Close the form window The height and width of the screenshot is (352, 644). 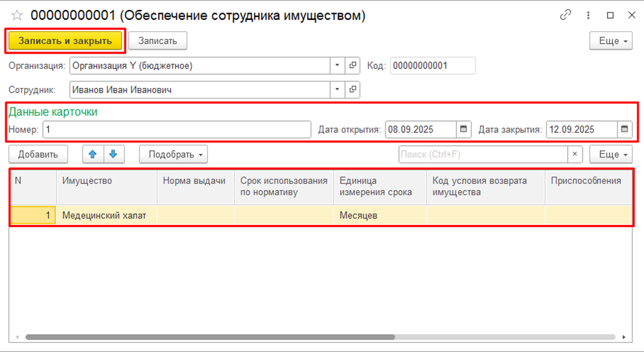coord(631,15)
